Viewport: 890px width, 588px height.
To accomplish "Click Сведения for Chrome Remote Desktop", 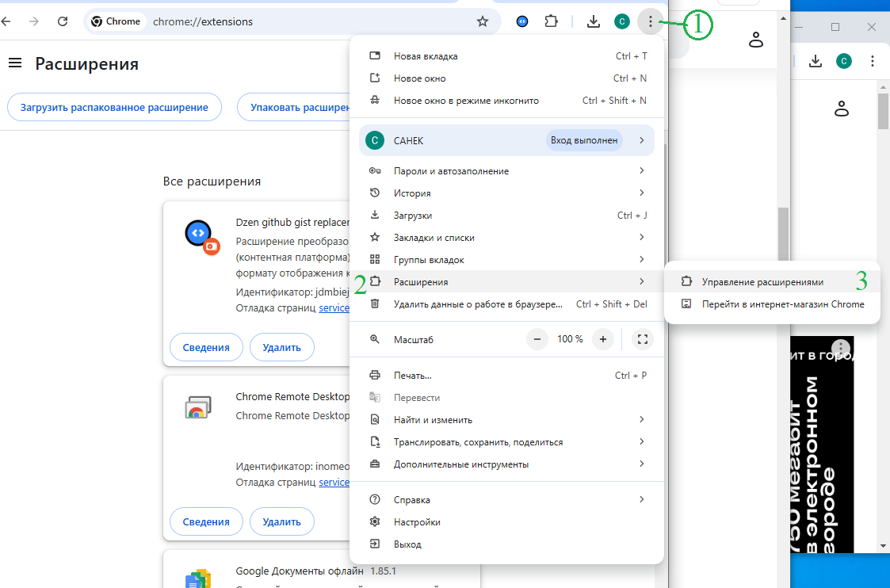I will [206, 521].
